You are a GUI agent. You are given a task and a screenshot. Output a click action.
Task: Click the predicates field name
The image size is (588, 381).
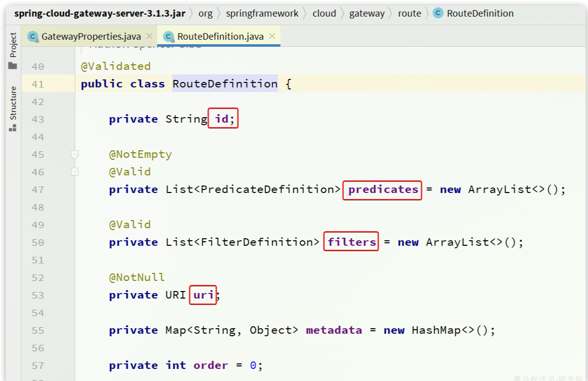coord(383,189)
